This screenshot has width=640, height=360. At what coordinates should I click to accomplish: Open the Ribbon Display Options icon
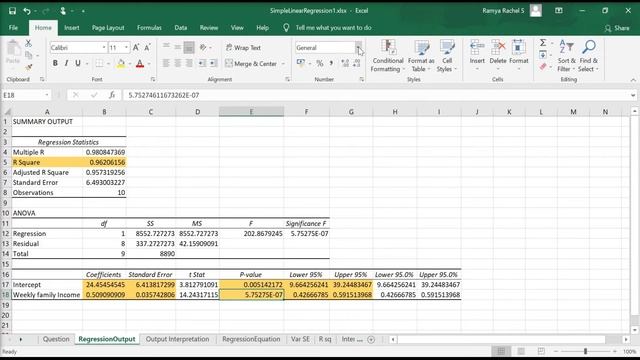point(559,11)
